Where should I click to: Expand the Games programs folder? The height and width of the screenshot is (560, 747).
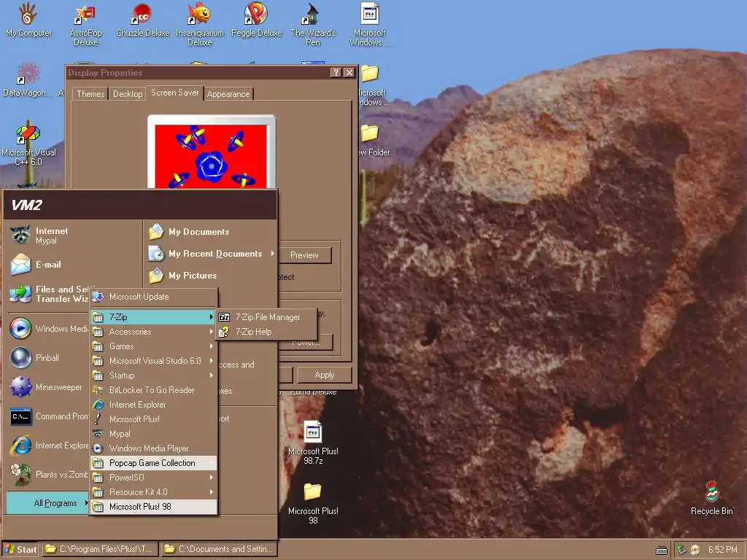153,346
